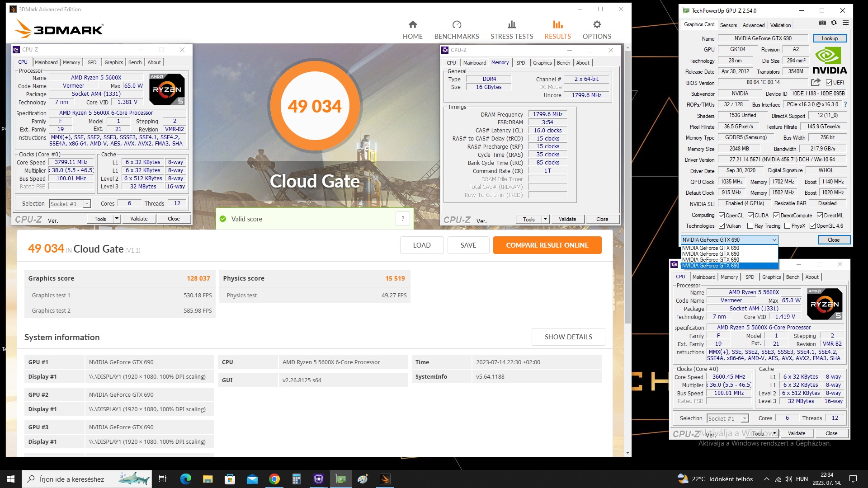
Task: Expand the Tools arrow in the bottom-right CPU-Z window
Action: coord(774,433)
